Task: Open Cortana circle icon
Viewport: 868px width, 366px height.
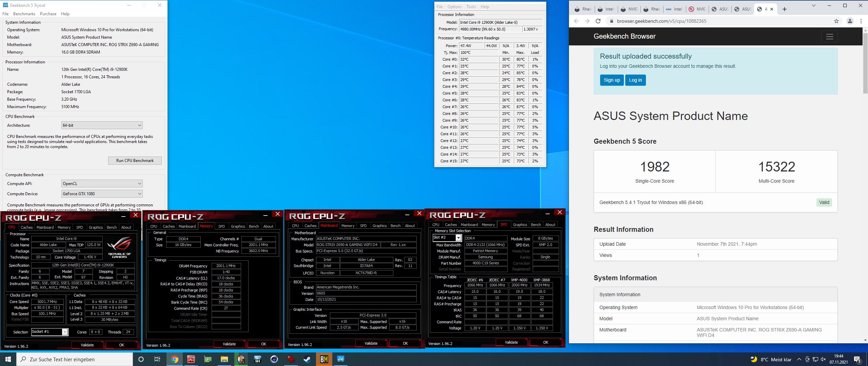Action: (141, 359)
